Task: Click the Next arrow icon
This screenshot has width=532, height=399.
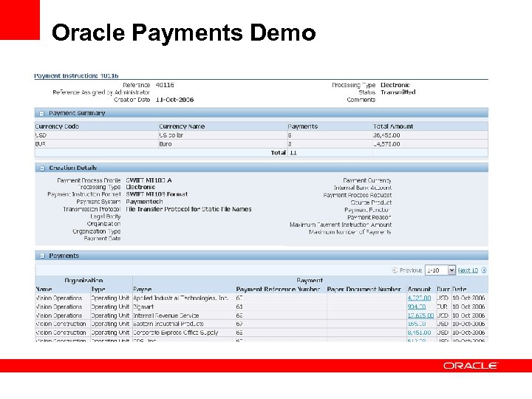Action: pyautogui.click(x=484, y=270)
